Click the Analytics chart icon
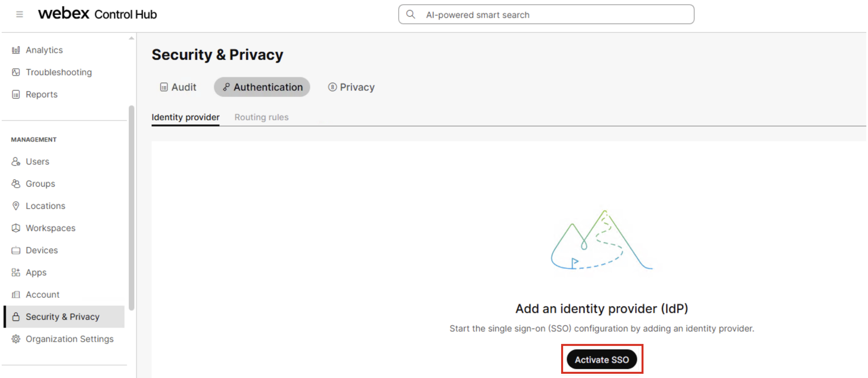The image size is (868, 378). [x=16, y=50]
